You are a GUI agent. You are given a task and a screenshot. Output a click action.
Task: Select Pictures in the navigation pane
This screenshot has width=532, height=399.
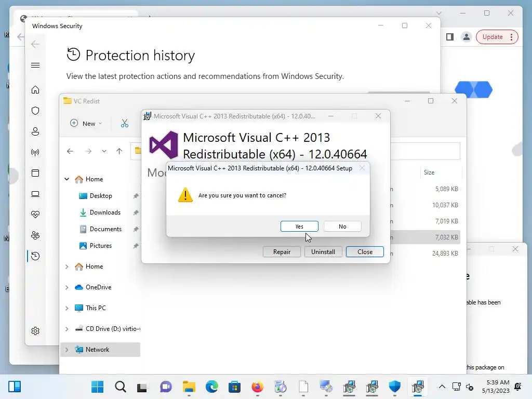pos(101,246)
